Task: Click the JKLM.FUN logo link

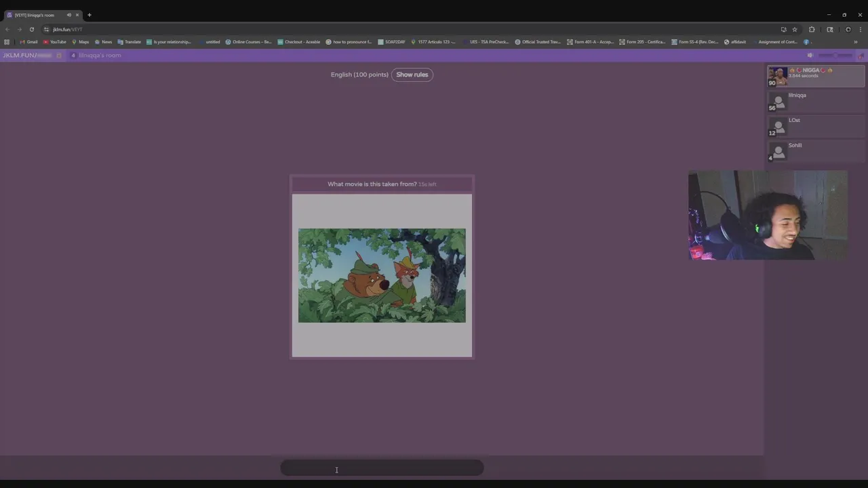Action: point(27,56)
